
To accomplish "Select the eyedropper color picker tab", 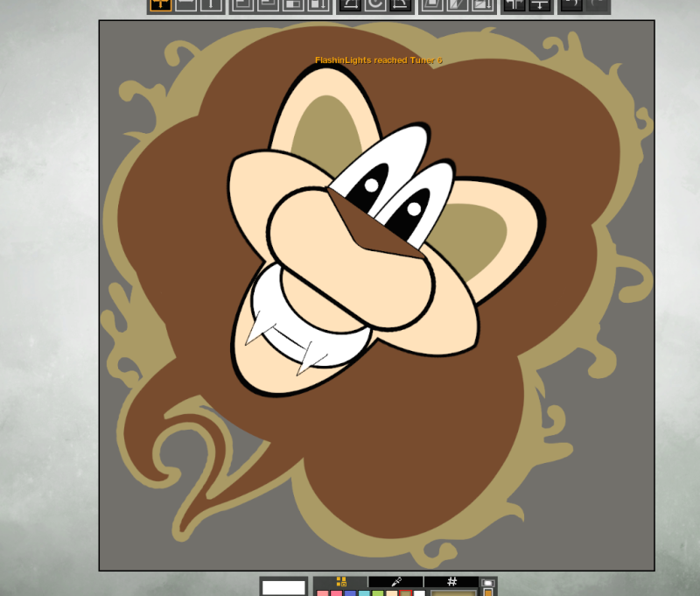I will pyautogui.click(x=395, y=581).
